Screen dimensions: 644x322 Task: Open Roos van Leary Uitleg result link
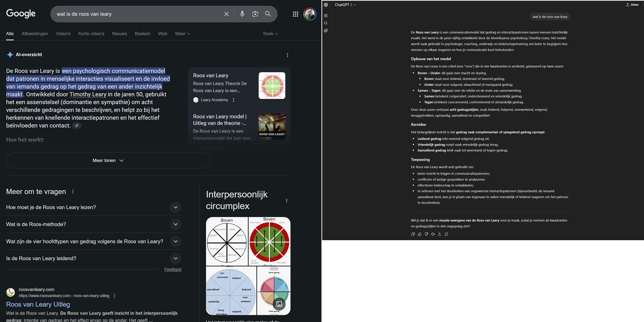38,304
